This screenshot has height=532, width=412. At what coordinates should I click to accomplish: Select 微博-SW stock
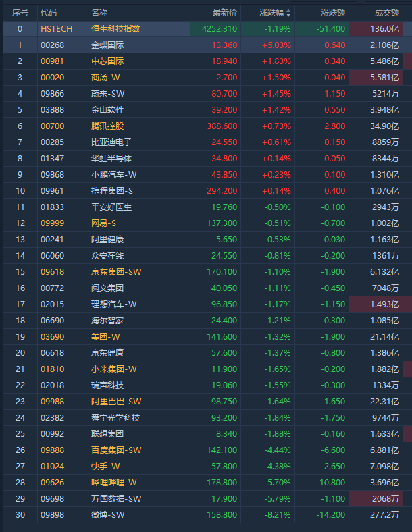point(107,515)
